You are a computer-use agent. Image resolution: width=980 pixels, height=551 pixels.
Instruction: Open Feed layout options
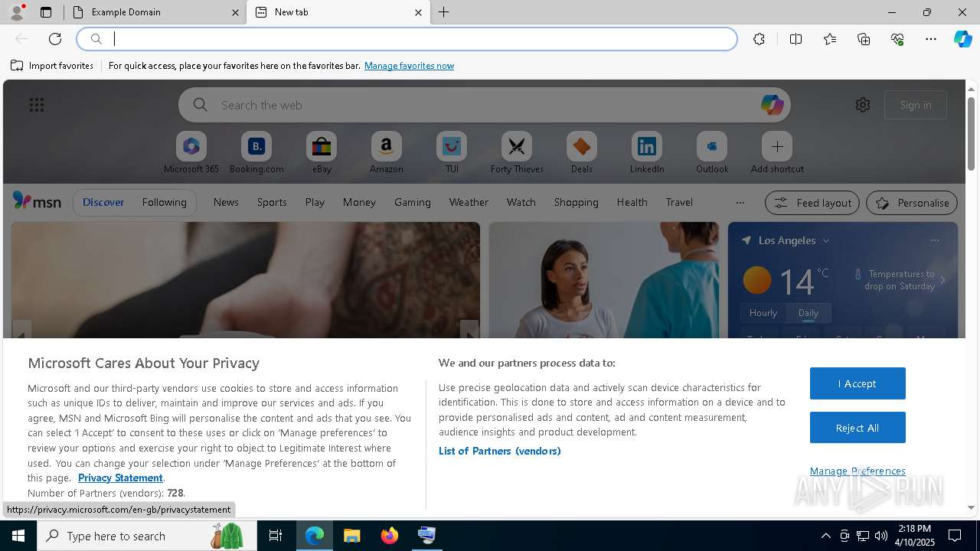pos(812,203)
